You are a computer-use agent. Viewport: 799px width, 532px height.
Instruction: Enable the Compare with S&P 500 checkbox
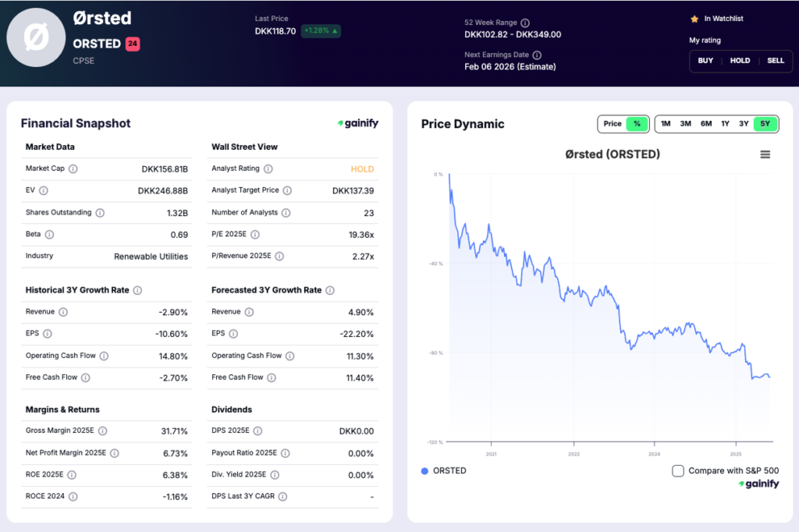tap(677, 470)
